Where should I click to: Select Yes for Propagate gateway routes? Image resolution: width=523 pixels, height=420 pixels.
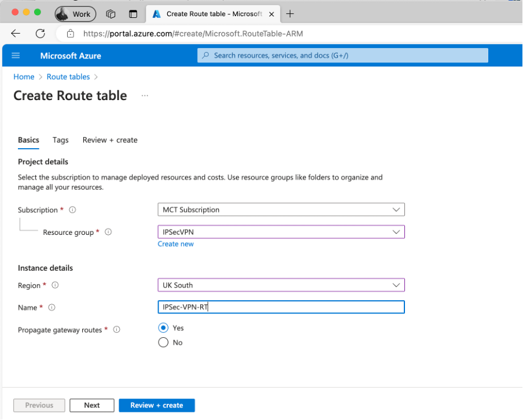point(164,328)
